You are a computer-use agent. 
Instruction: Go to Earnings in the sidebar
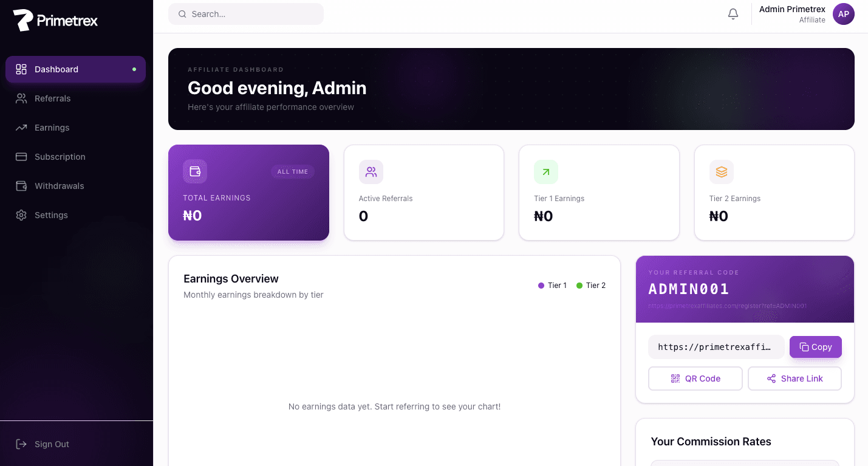coord(52,128)
